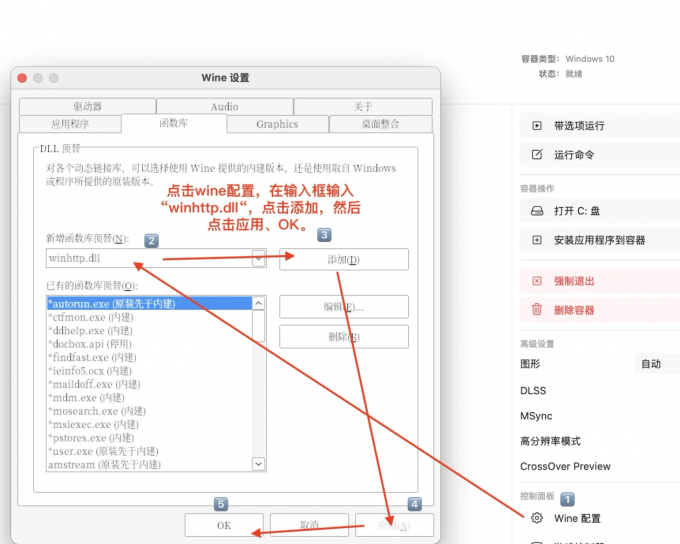Select *docbox.api (停用) entry

tap(149, 344)
